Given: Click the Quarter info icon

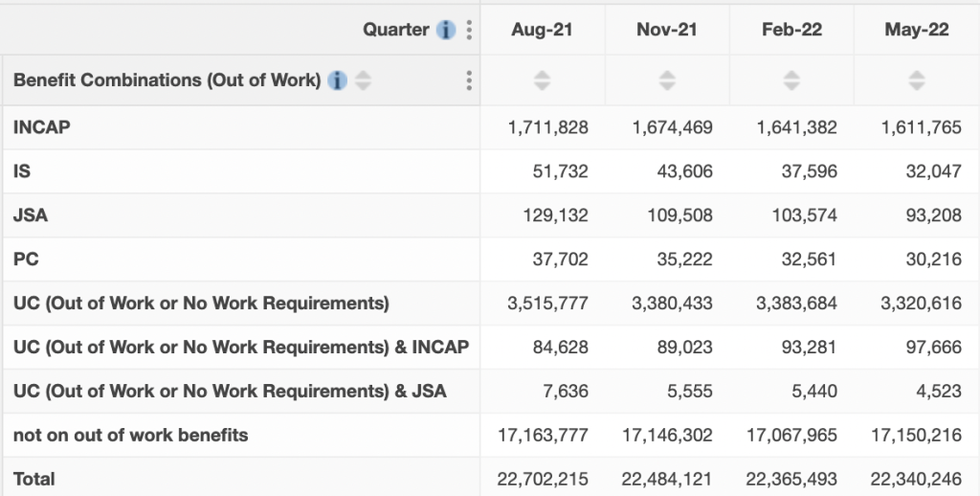Looking at the screenshot, I should [x=446, y=30].
